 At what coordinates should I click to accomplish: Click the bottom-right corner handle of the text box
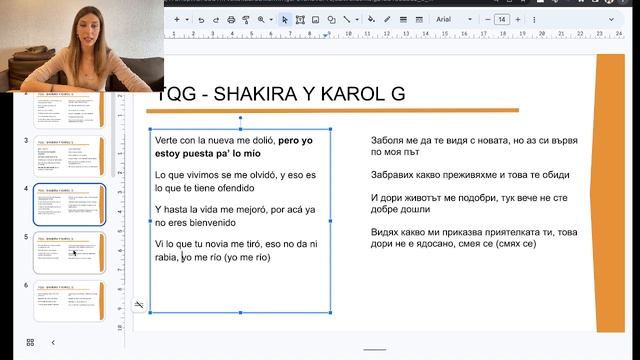(x=330, y=313)
